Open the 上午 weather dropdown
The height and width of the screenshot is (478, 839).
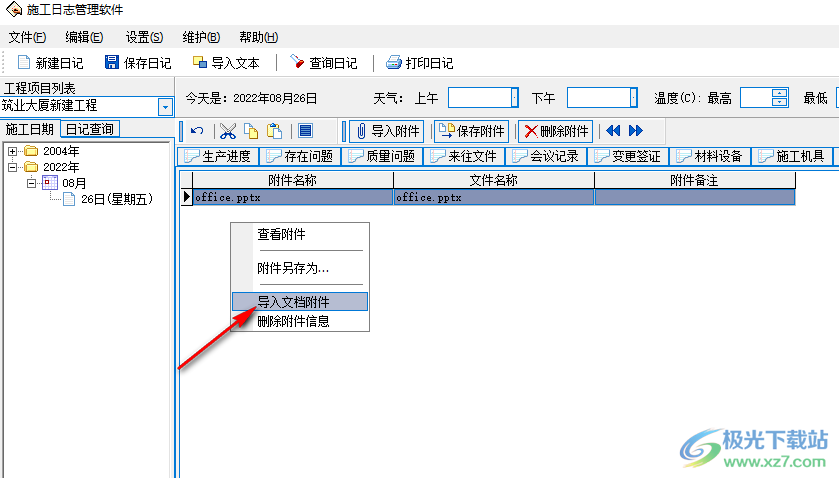click(514, 98)
